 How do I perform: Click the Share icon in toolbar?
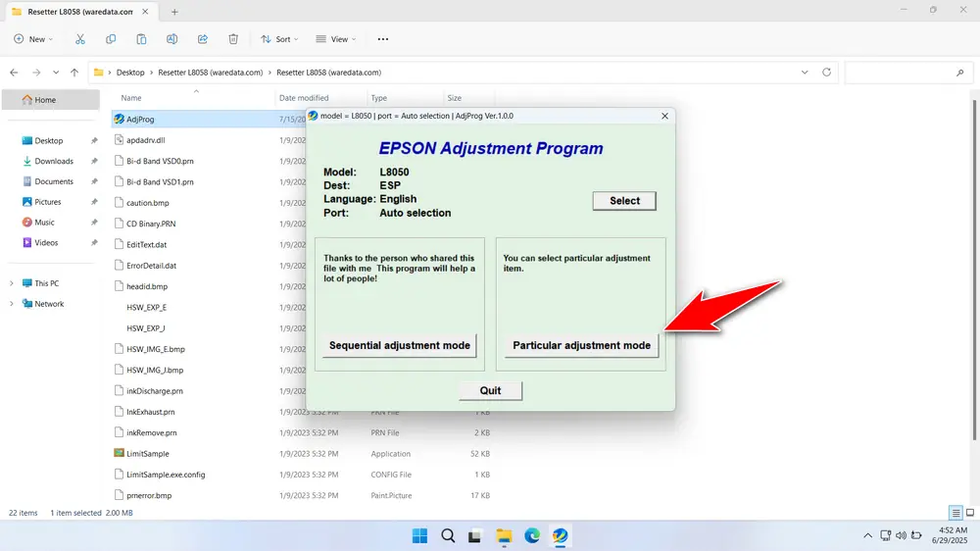[203, 39]
